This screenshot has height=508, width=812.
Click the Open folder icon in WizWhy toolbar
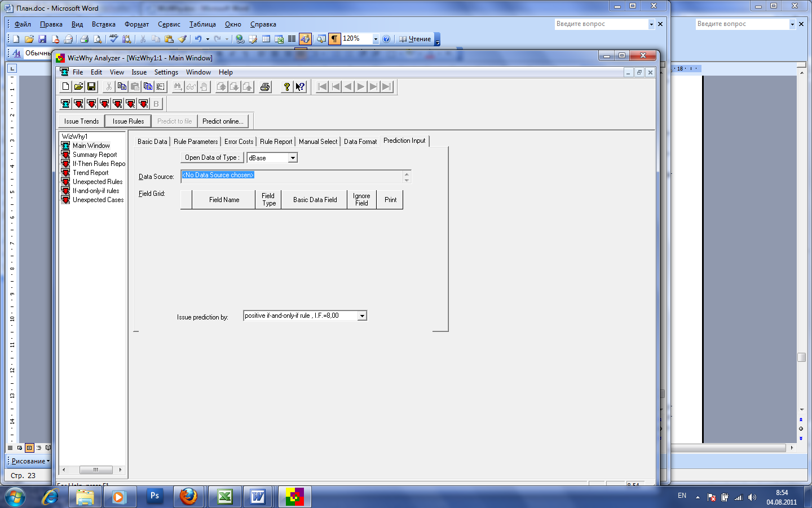point(78,86)
